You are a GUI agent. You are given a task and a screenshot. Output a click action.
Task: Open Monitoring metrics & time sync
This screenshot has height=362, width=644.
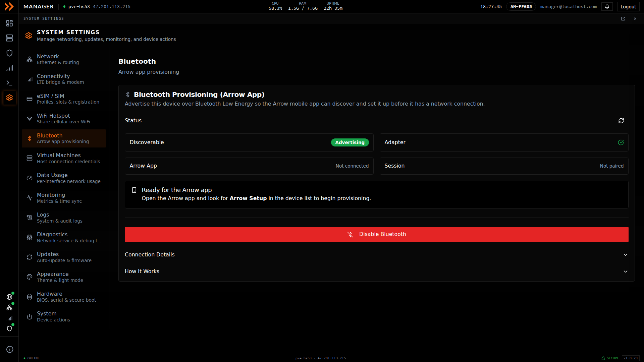pyautogui.click(x=64, y=198)
